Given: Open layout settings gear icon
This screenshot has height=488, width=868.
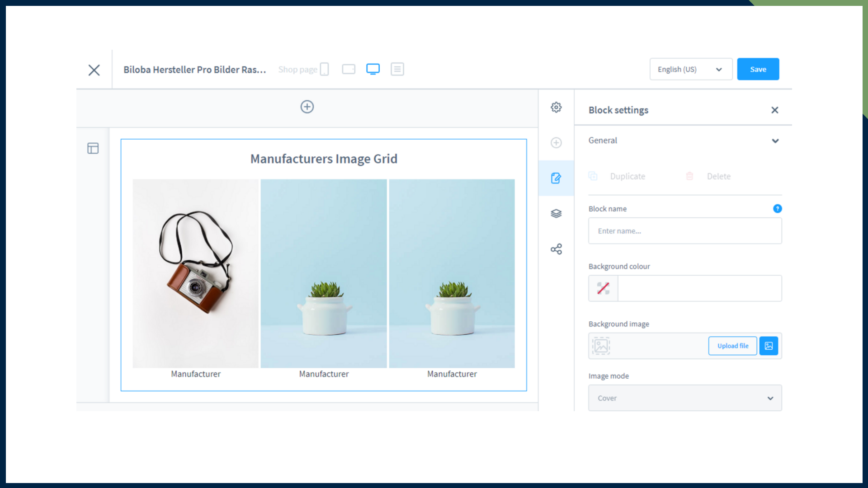Looking at the screenshot, I should point(556,107).
